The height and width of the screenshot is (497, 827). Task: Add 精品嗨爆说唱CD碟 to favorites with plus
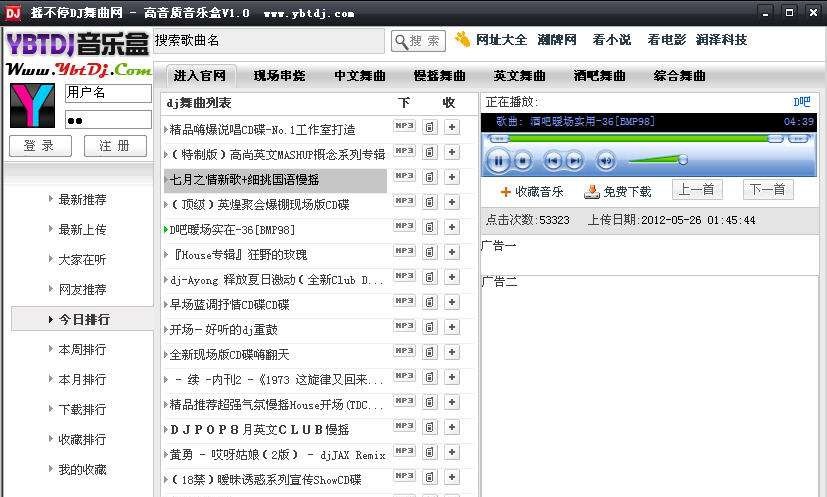452,127
